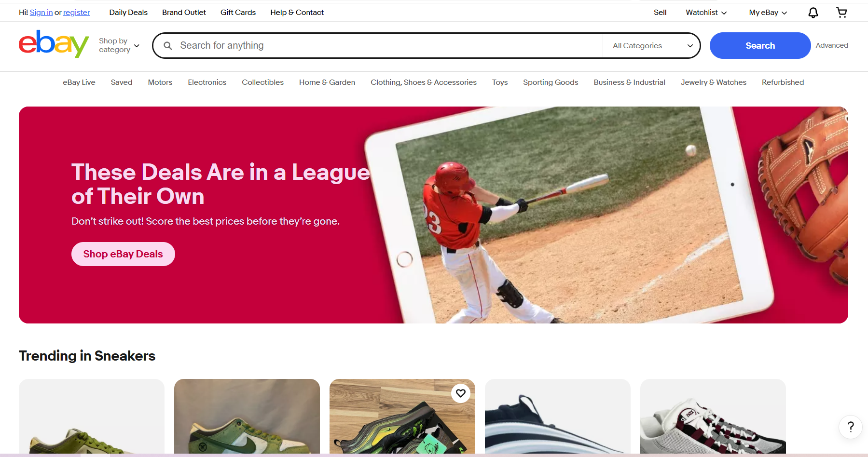Select Jewelry & Watches in navigation
Image resolution: width=868 pixels, height=457 pixels.
click(713, 82)
